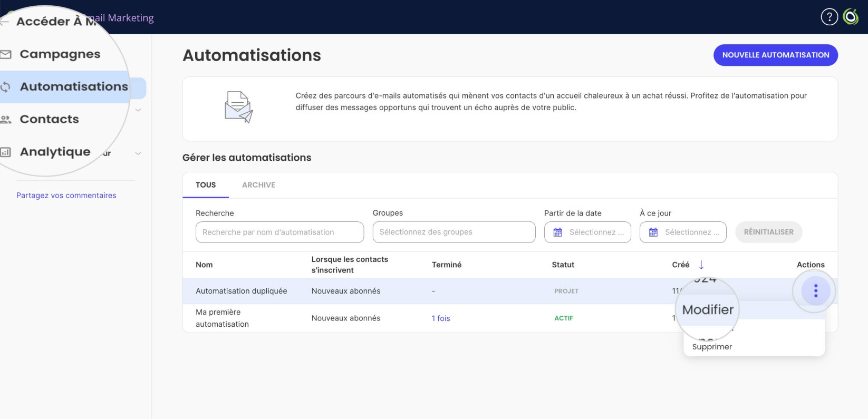868x419 pixels.
Task: Open the À ce jour date picker
Action: (x=683, y=232)
